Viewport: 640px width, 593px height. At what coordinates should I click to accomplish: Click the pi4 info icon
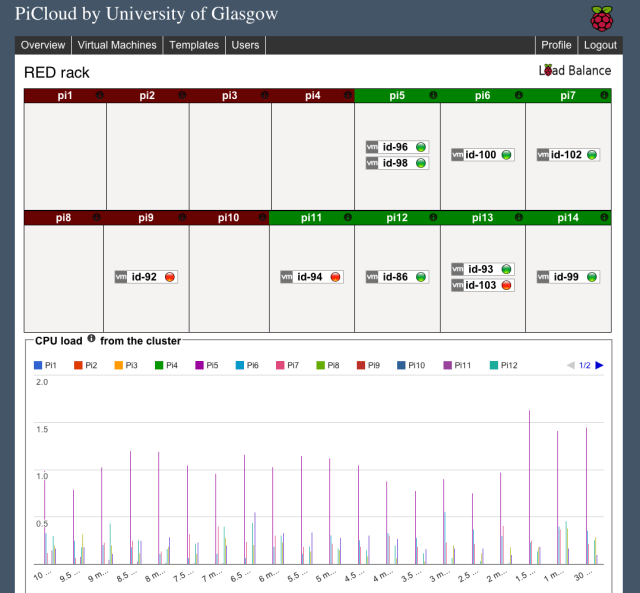pos(348,95)
